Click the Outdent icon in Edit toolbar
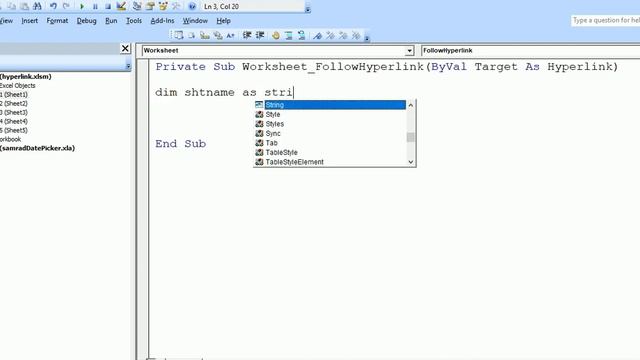The height and width of the screenshot is (360, 640). pyautogui.click(x=260, y=36)
